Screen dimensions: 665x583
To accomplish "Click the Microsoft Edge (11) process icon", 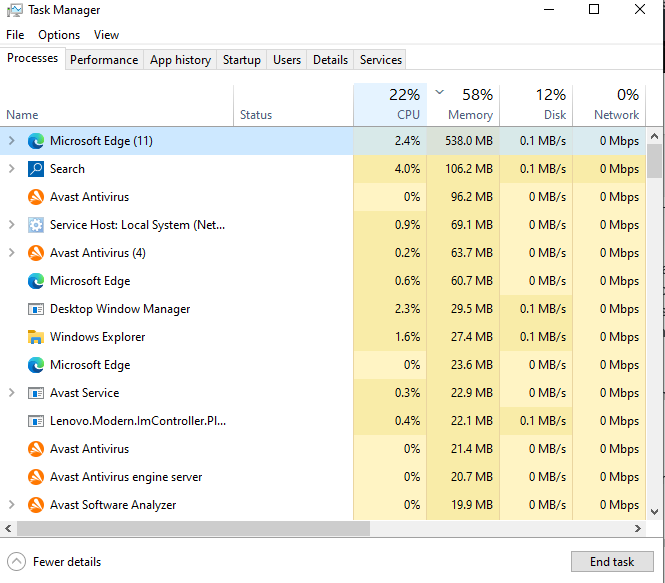I will (36, 141).
